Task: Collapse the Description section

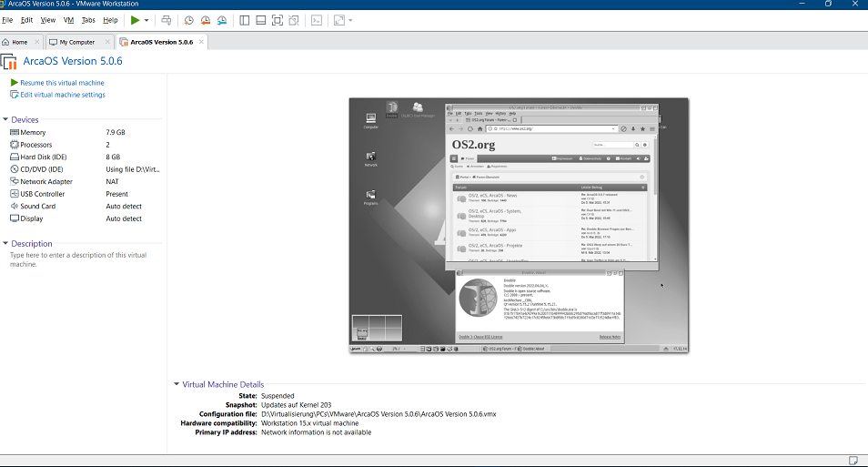Action: [x=5, y=243]
